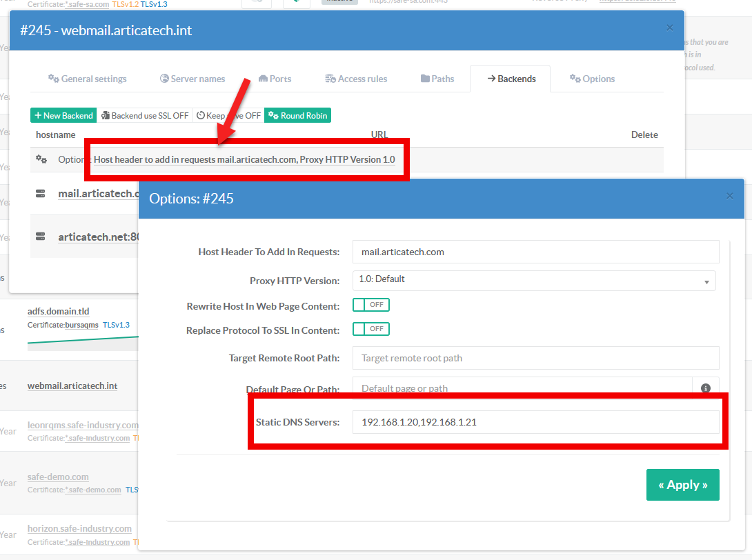Switch to the General settings tab
Screen dimensions: 752x560
pyautogui.click(x=87, y=79)
